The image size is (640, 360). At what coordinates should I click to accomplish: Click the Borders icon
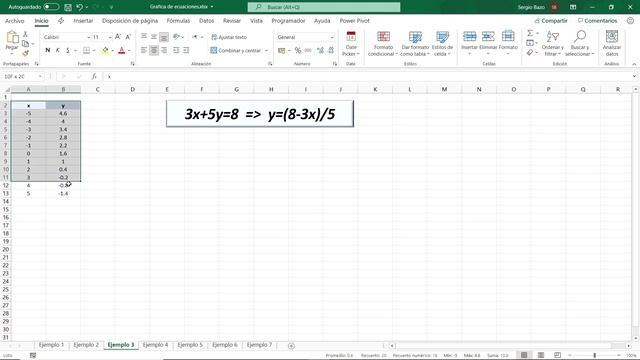click(x=87, y=50)
